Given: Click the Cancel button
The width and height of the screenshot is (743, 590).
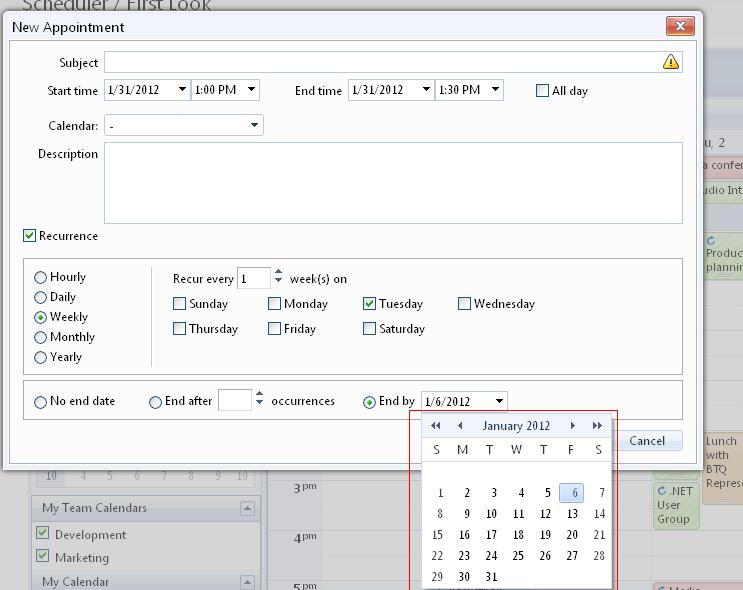Looking at the screenshot, I should click(647, 441).
